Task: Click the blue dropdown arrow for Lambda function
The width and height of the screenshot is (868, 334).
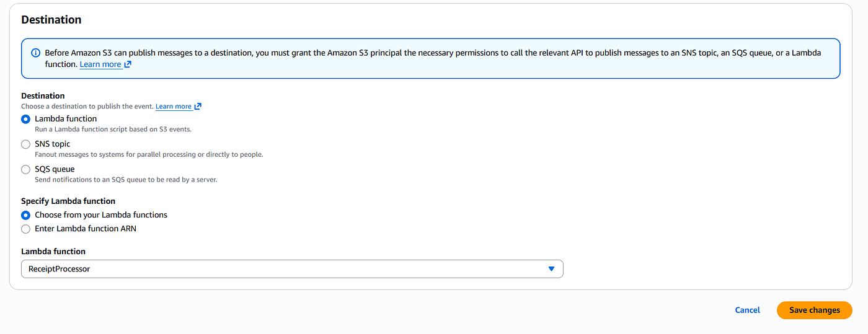Action: [551, 269]
